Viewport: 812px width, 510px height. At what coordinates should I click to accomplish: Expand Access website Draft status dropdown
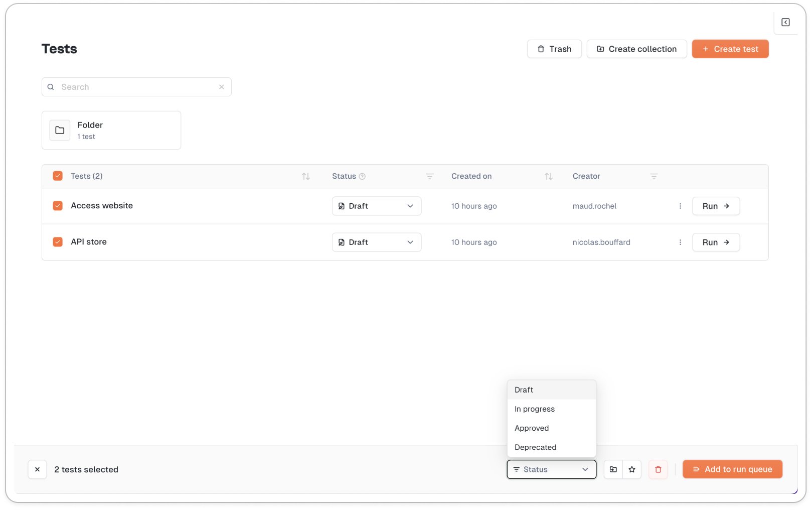376,206
